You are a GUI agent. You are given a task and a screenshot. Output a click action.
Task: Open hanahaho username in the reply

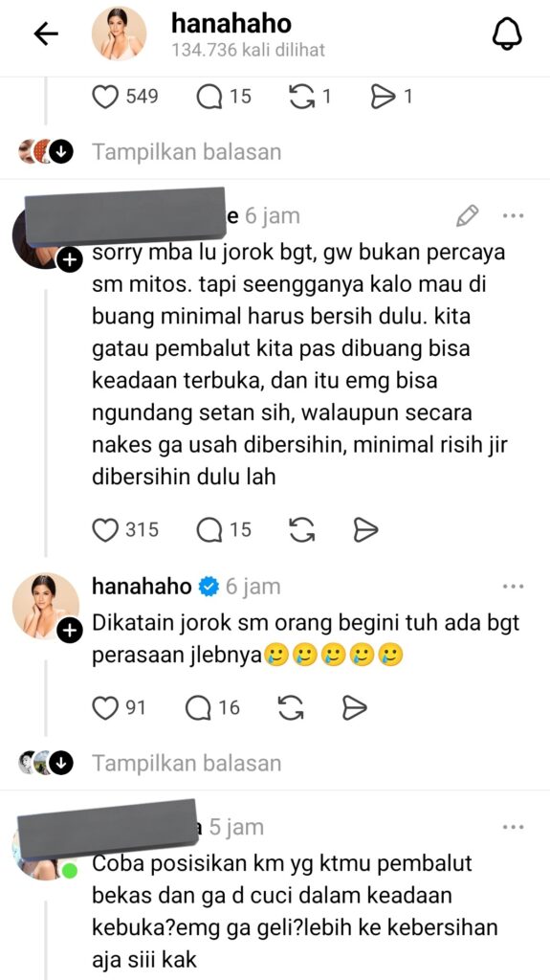(142, 587)
